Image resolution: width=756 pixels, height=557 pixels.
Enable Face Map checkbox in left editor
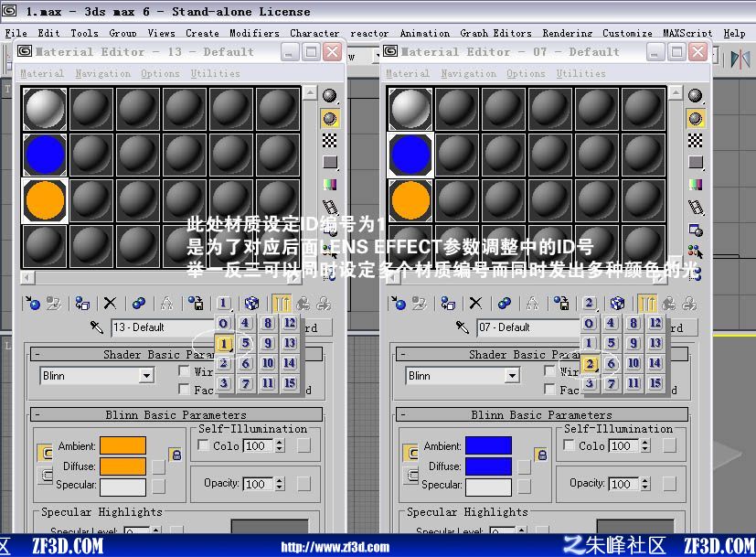(184, 389)
